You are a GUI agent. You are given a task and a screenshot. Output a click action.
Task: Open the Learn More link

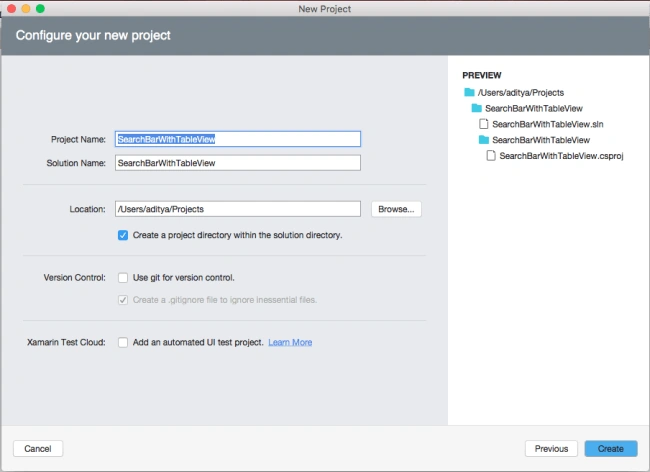tap(290, 342)
